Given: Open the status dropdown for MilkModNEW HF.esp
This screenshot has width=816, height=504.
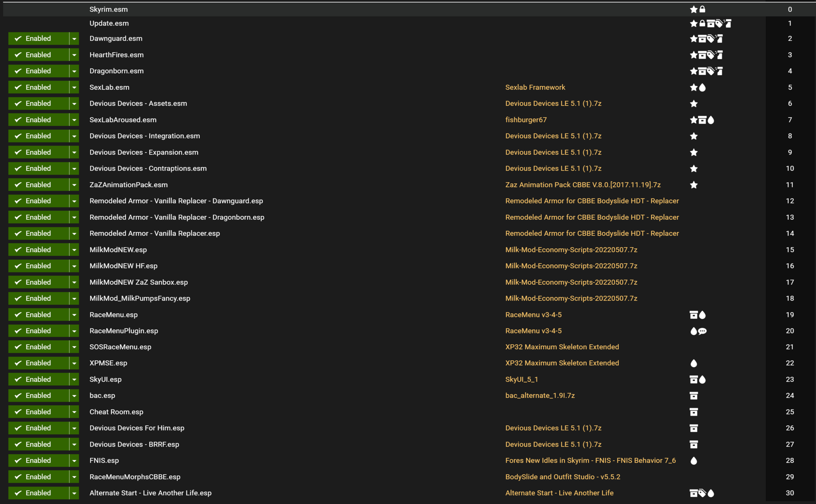Looking at the screenshot, I should pyautogui.click(x=74, y=266).
